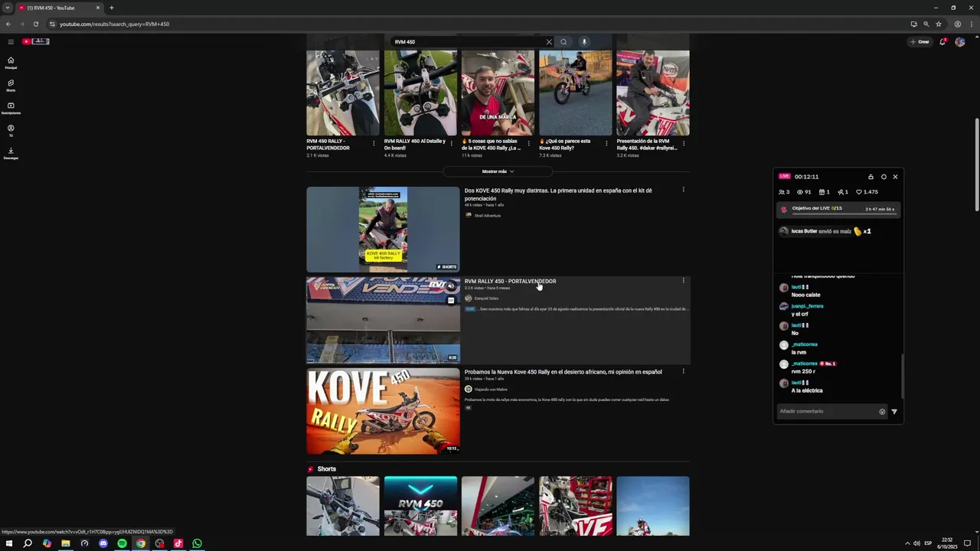Open Shorts in YouTube sidebar

pos(11,85)
